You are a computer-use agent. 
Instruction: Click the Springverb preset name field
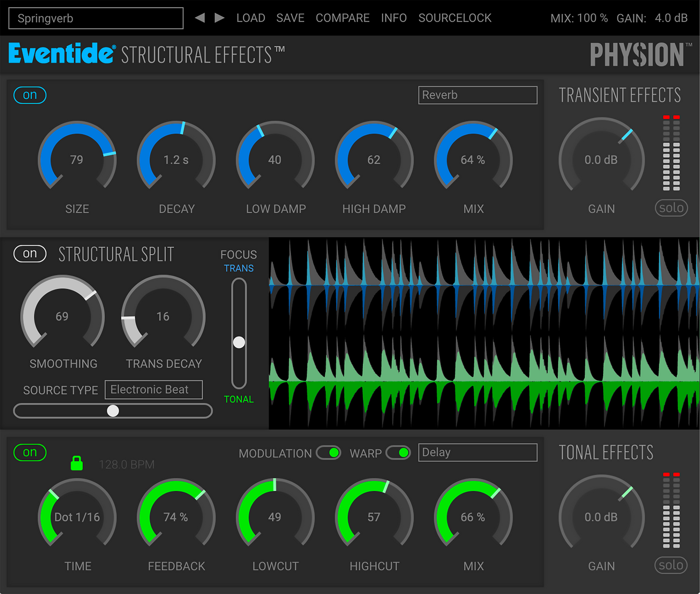95,18
